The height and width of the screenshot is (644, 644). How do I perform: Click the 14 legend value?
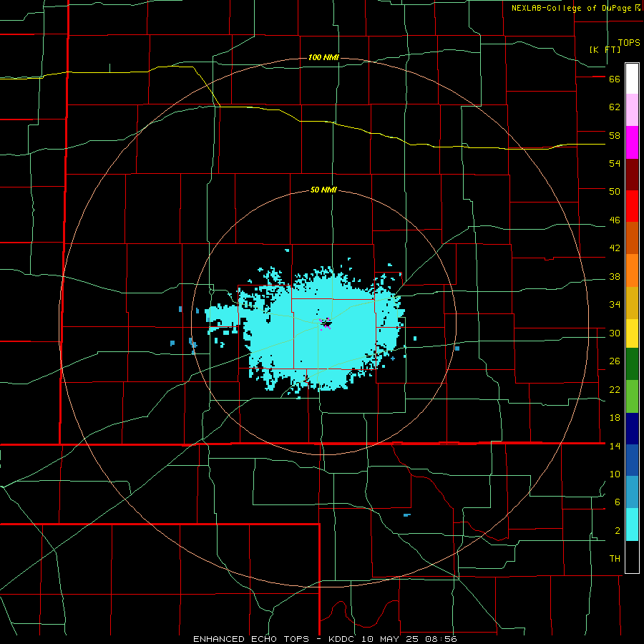pos(615,446)
